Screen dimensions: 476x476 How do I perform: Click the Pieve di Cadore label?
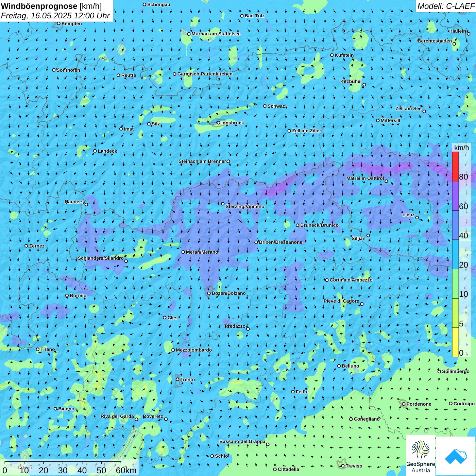pyautogui.click(x=341, y=301)
